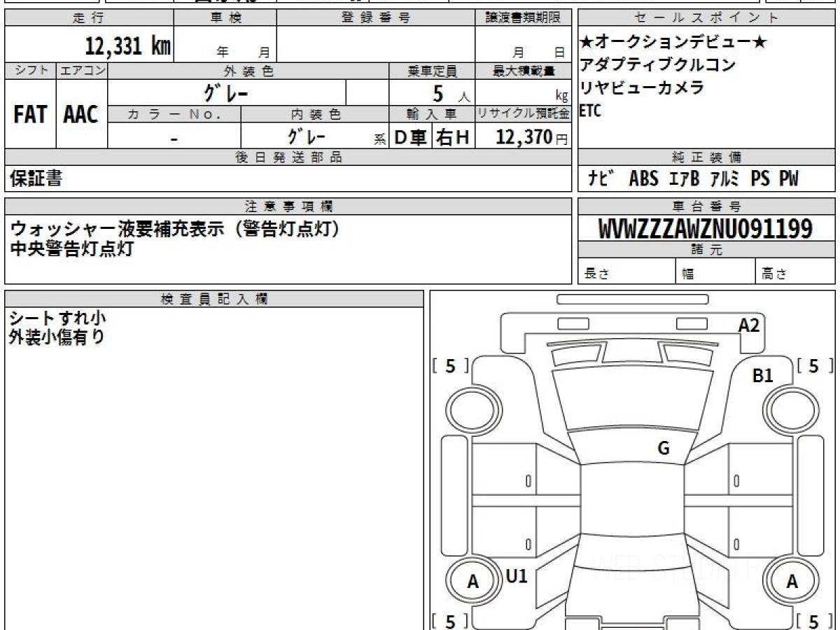Click chassis number WVWZZZAWZNU091199

click(706, 229)
